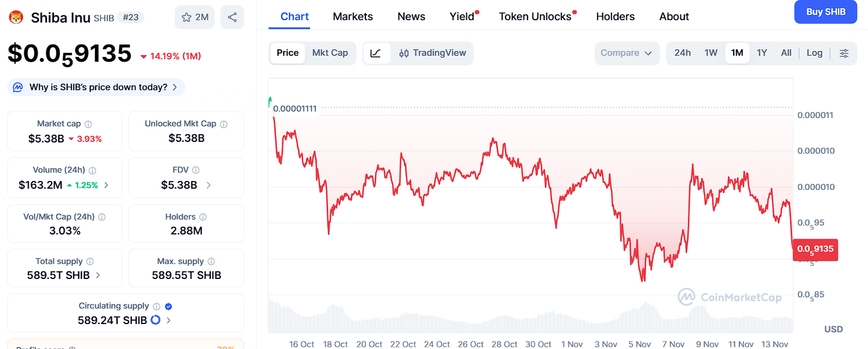Switch to line chart icon
The image size is (868, 349).
point(375,53)
